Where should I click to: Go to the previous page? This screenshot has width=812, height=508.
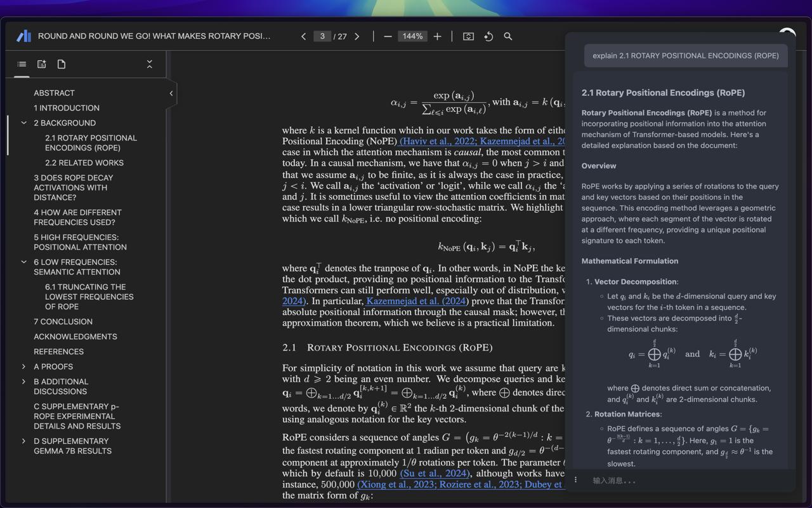(x=303, y=36)
